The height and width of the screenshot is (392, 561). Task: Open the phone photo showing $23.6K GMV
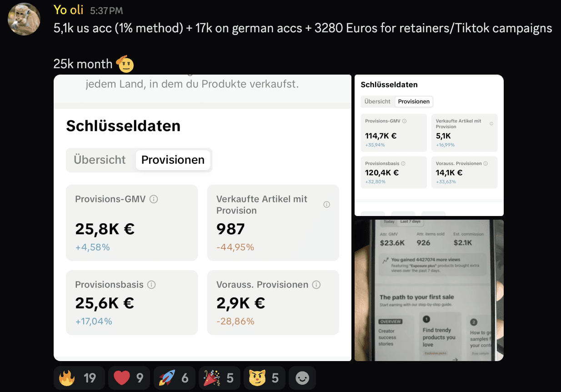pos(429,290)
